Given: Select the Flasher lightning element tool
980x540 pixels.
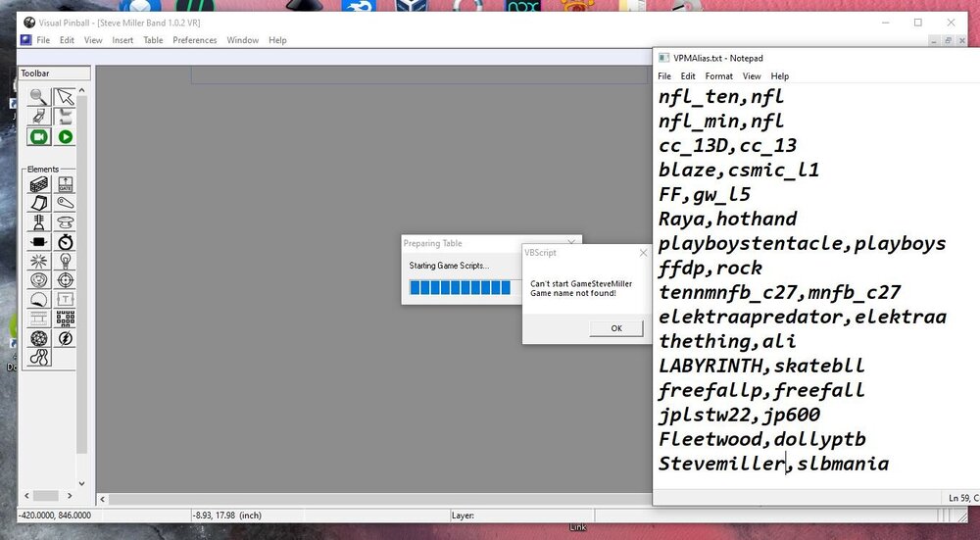Looking at the screenshot, I should point(65,338).
